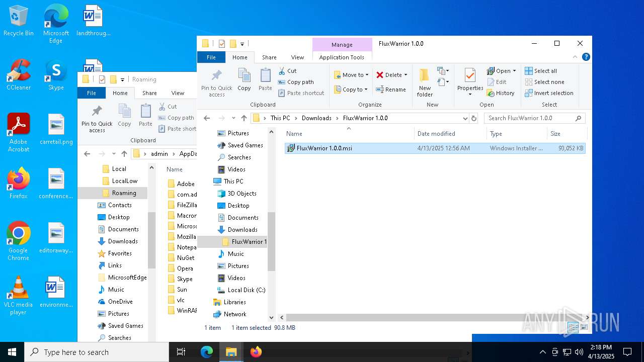Click Cut in FluxWarrior ribbon

[x=287, y=71]
